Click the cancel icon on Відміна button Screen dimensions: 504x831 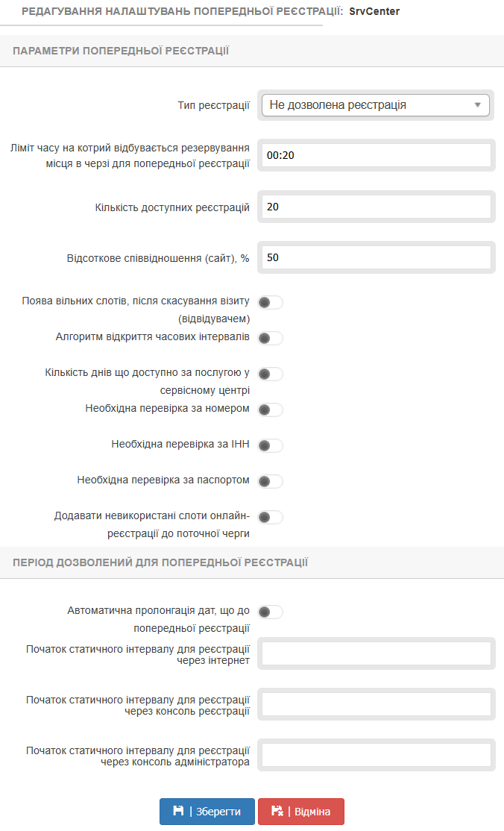click(x=277, y=811)
